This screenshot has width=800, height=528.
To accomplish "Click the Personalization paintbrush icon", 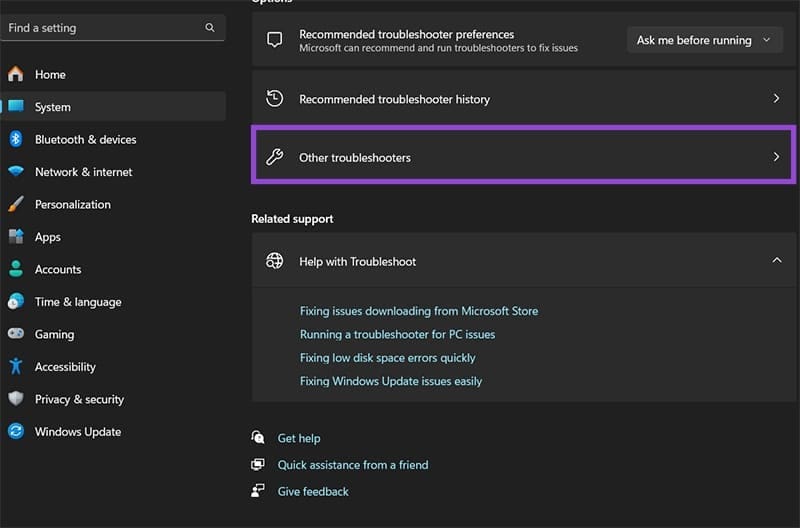I will pos(16,204).
